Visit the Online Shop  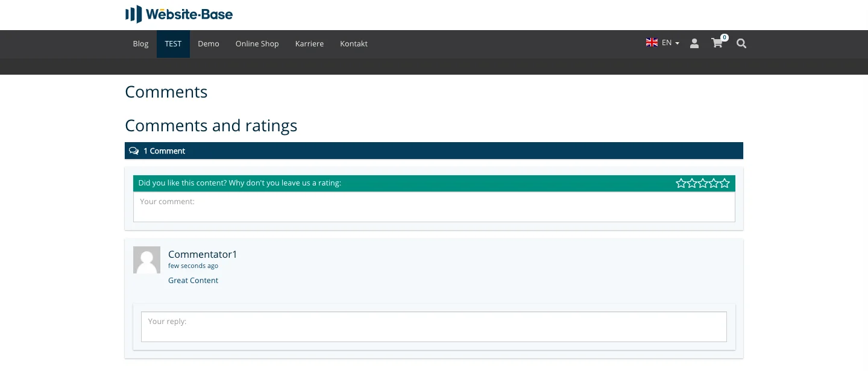pos(257,43)
